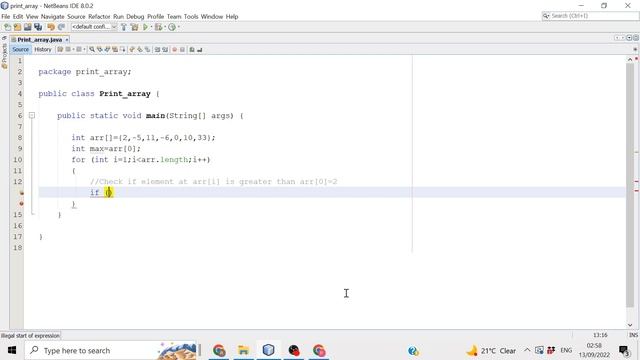This screenshot has height=360, width=640.
Task: Open the Window menu
Action: pos(212,17)
